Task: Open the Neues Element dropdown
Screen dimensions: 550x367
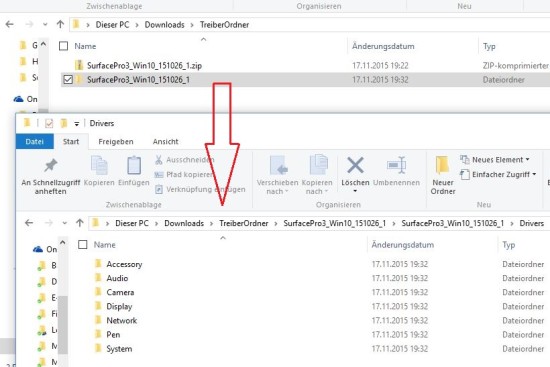Action: (495, 160)
